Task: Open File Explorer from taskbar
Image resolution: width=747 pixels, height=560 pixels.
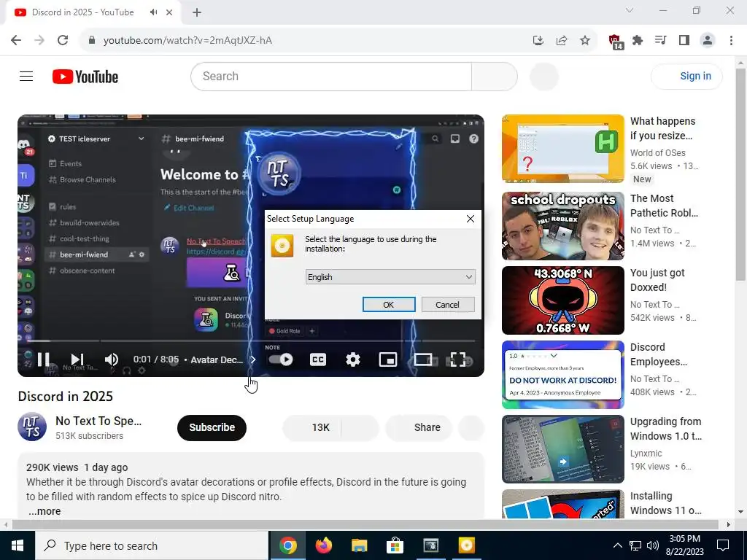Action: click(x=359, y=545)
